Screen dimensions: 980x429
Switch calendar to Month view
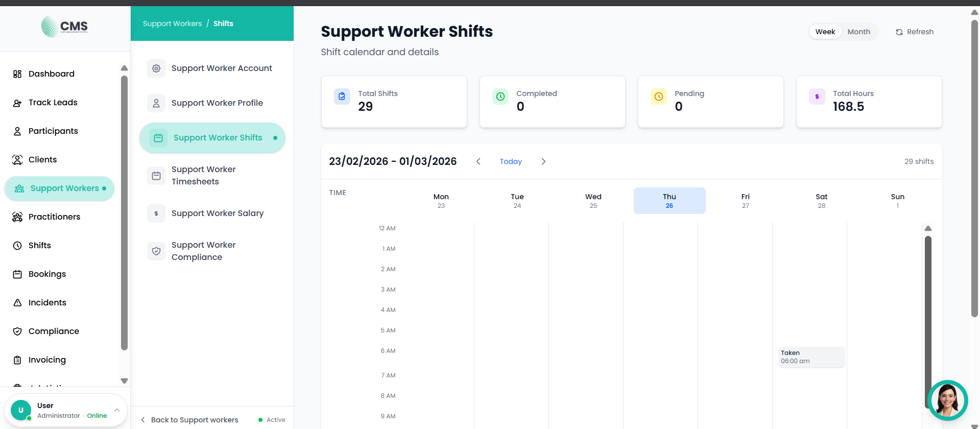[859, 32]
